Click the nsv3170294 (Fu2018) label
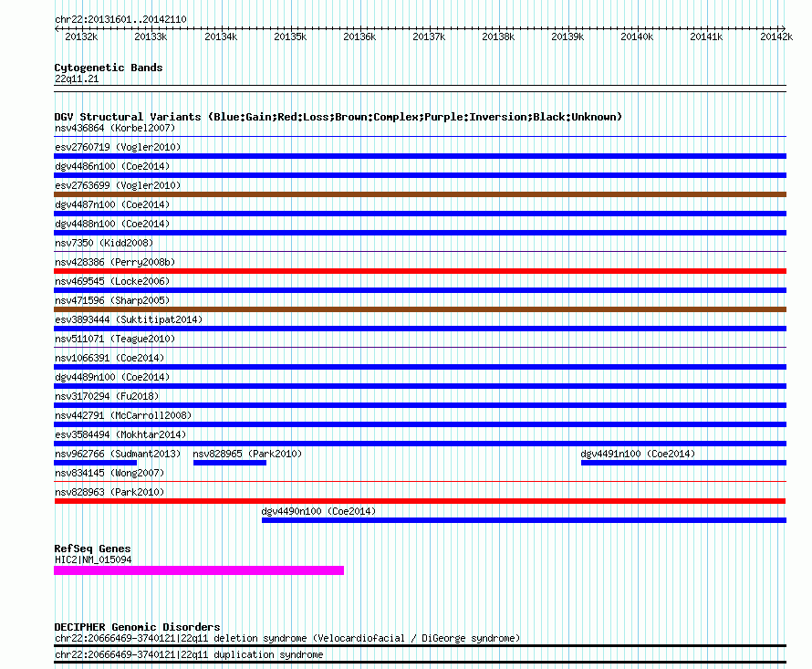This screenshot has height=669, width=812. [x=107, y=396]
